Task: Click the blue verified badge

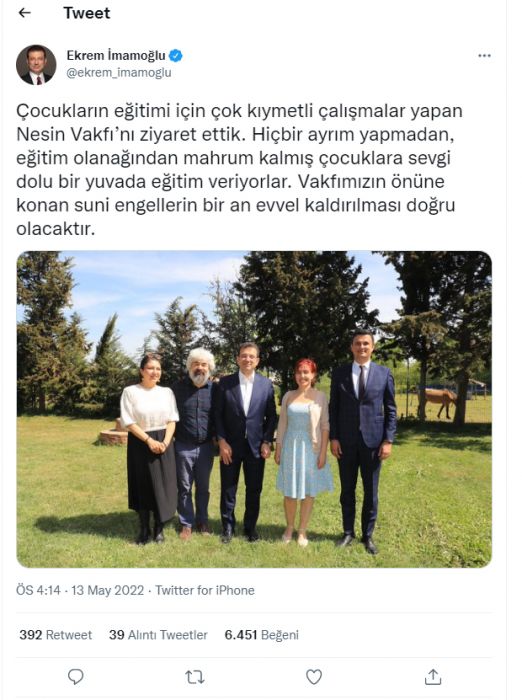Action: (x=175, y=56)
